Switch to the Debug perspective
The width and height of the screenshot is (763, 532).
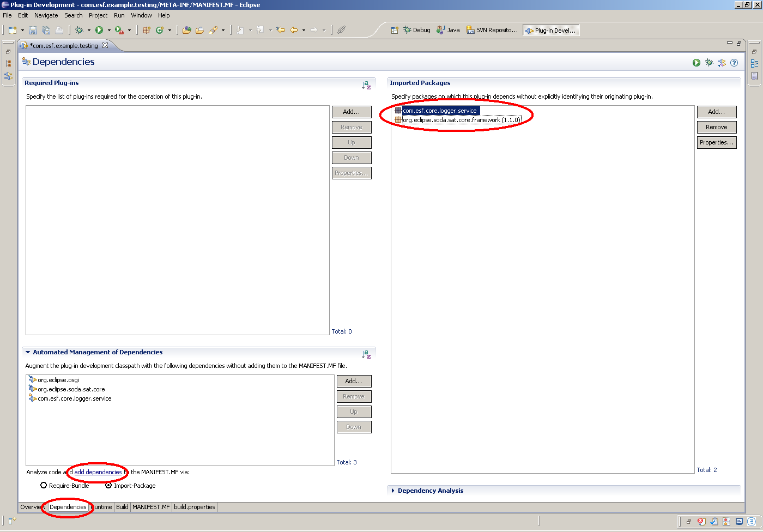[417, 30]
